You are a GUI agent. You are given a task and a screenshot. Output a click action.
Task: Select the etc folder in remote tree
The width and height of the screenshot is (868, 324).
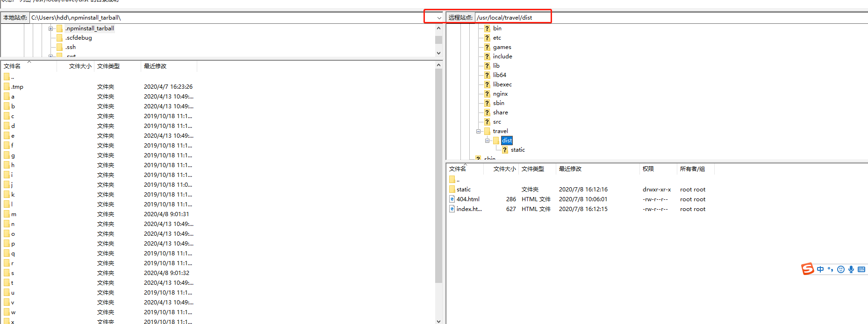coord(497,38)
